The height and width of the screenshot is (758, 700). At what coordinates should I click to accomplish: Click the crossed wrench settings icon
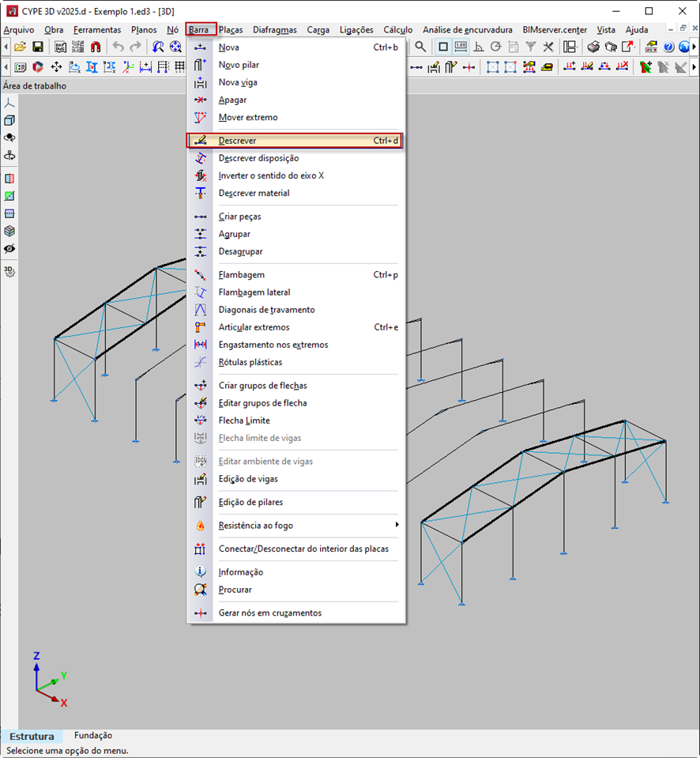click(548, 47)
